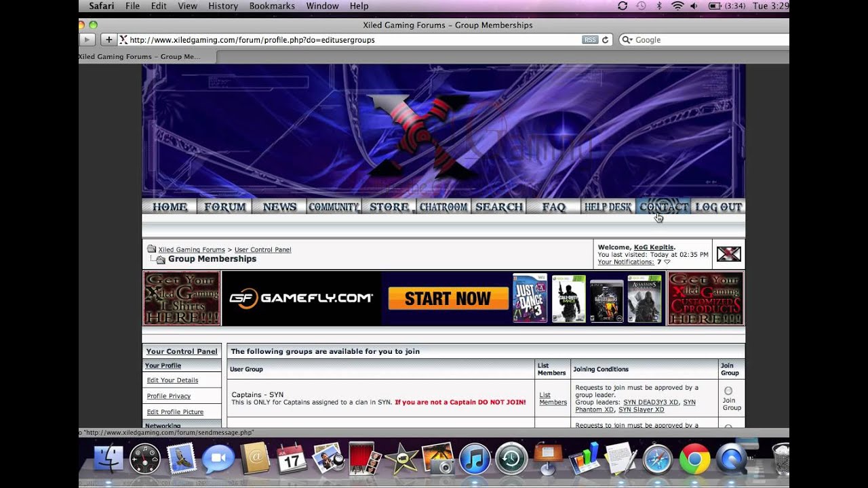This screenshot has width=868, height=488.
Task: Launch Preview from the dock
Action: click(328, 459)
